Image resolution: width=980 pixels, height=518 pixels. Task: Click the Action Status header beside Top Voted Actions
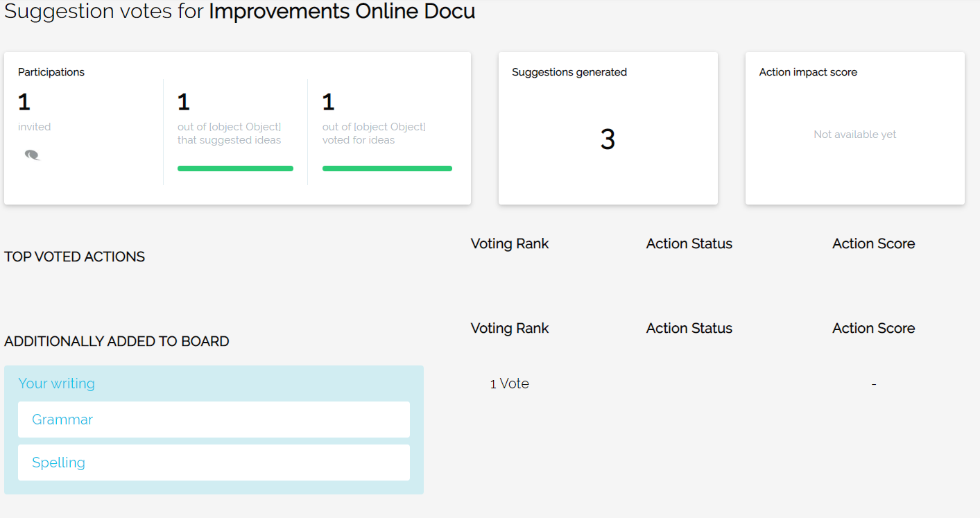pos(689,243)
